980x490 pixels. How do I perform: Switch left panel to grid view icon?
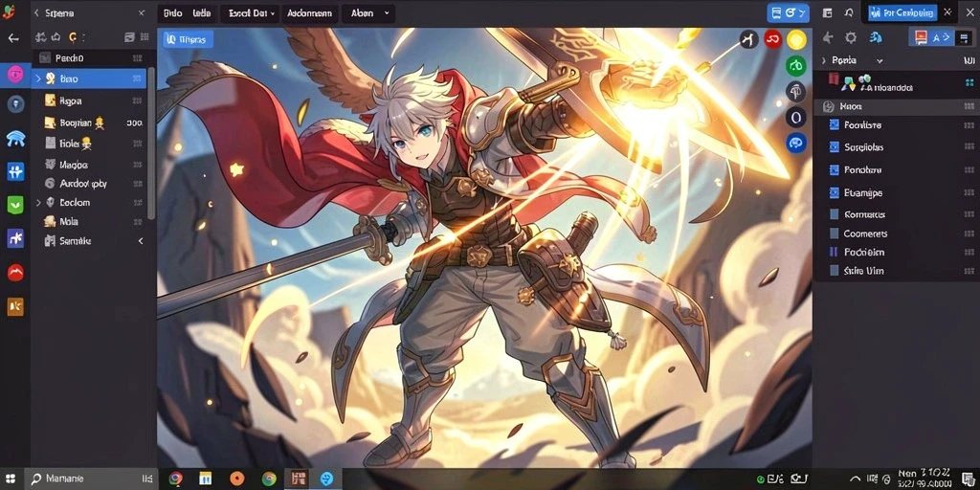pos(145,37)
